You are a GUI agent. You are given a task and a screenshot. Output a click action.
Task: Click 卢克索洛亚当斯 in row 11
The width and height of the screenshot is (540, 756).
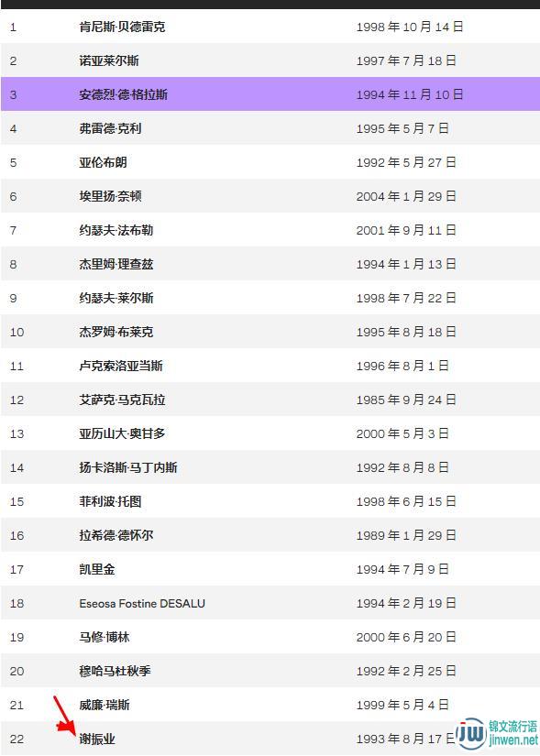121,366
